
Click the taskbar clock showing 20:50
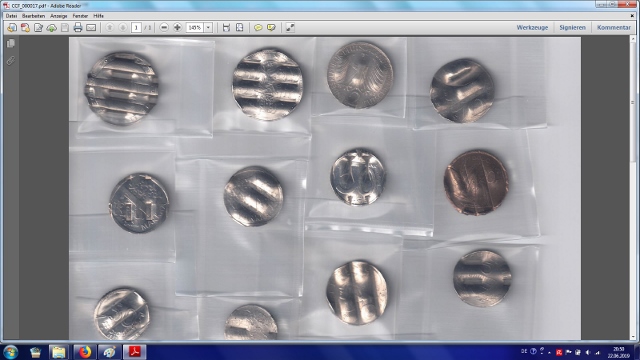(x=618, y=352)
